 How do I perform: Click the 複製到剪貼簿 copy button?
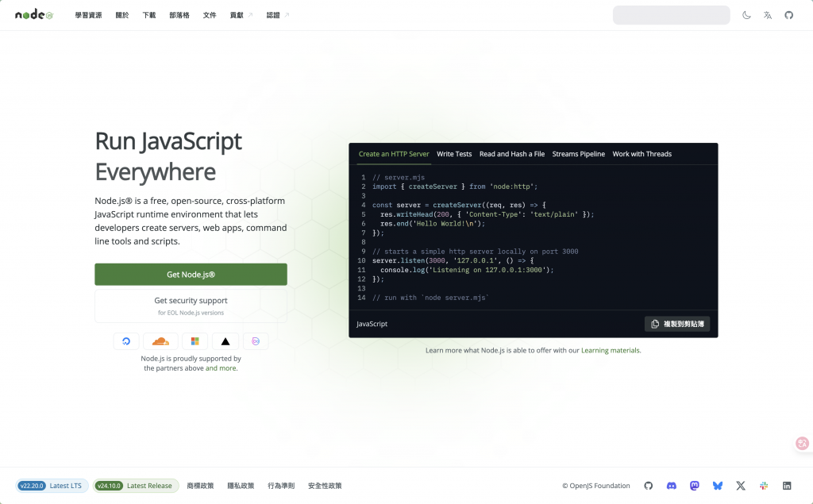677,324
